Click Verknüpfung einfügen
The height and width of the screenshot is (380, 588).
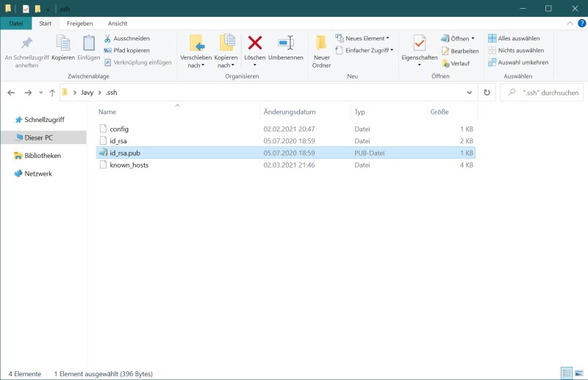[x=137, y=62]
